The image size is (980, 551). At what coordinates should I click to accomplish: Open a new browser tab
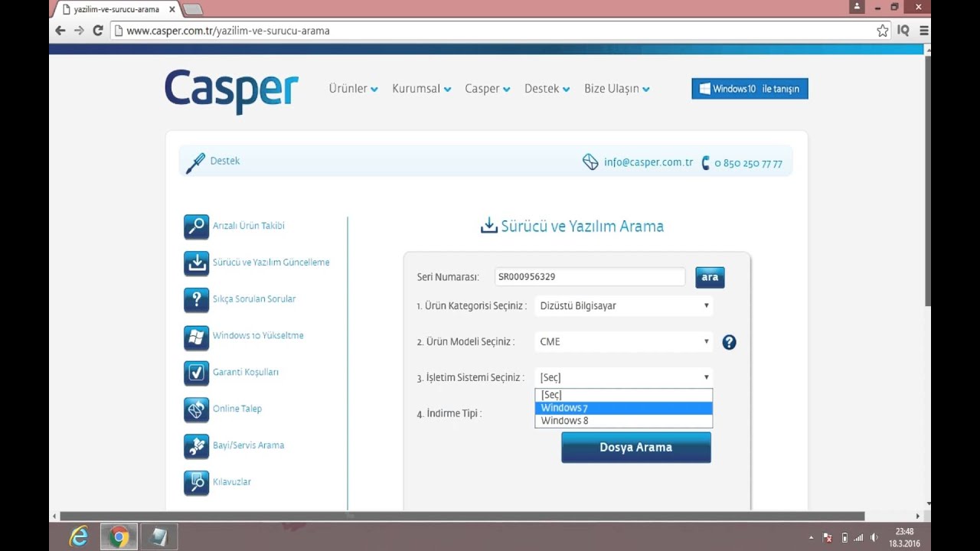click(193, 10)
